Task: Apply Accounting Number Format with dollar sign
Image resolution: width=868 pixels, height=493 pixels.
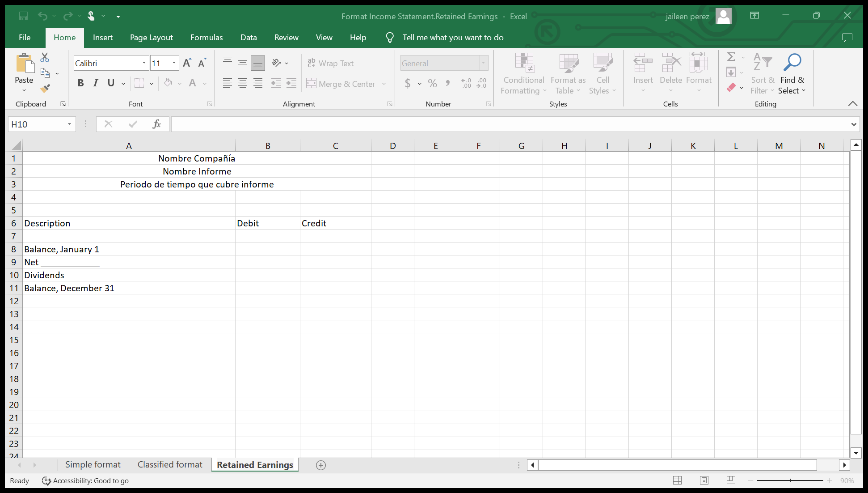Action: click(408, 83)
